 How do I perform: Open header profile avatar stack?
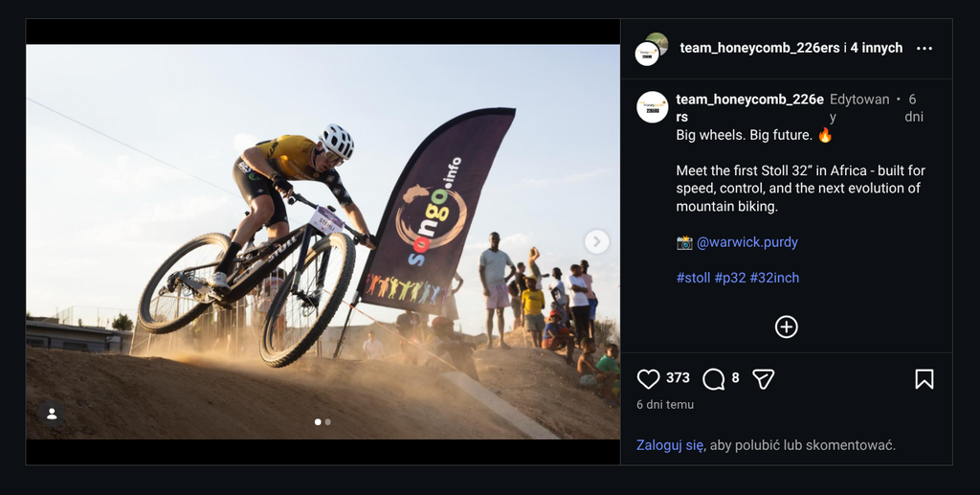(x=651, y=49)
